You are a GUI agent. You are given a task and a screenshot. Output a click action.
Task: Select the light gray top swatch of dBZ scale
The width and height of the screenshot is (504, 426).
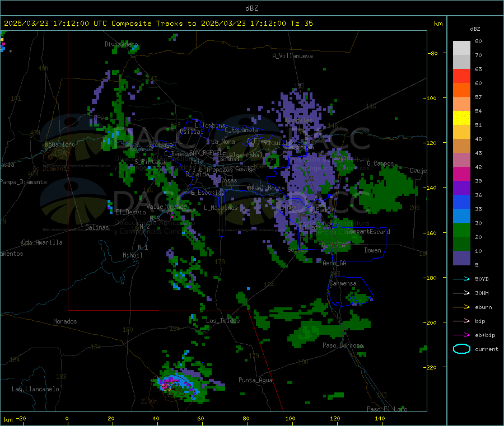461,48
